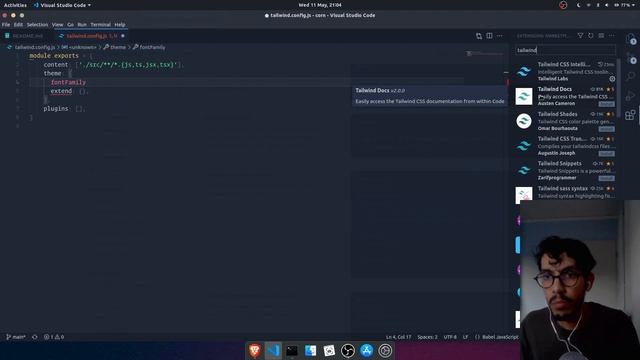Click the theme breadcrumb segment
The height and width of the screenshot is (360, 640).
coord(118,47)
